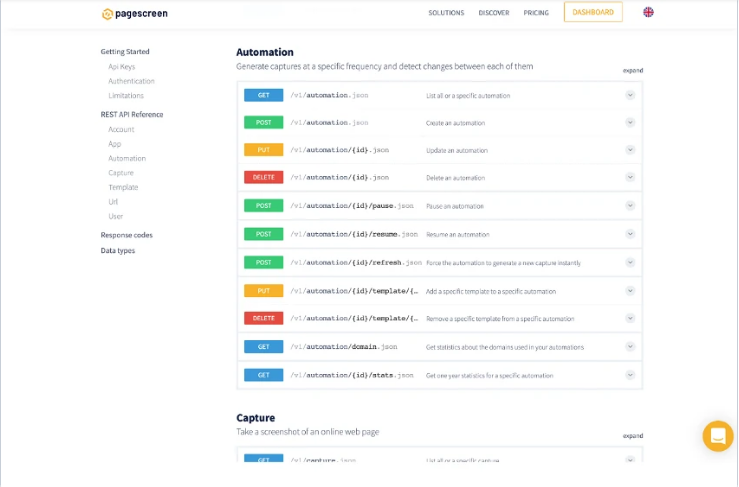Expand the Pause an automation chevron
The height and width of the screenshot is (487, 739).
[x=630, y=206]
